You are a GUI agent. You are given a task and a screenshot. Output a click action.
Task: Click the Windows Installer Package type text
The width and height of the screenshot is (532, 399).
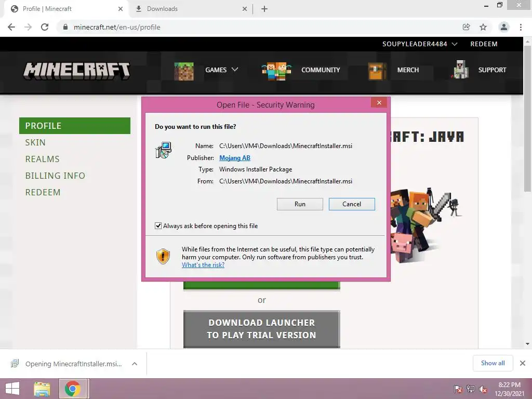[x=256, y=169]
